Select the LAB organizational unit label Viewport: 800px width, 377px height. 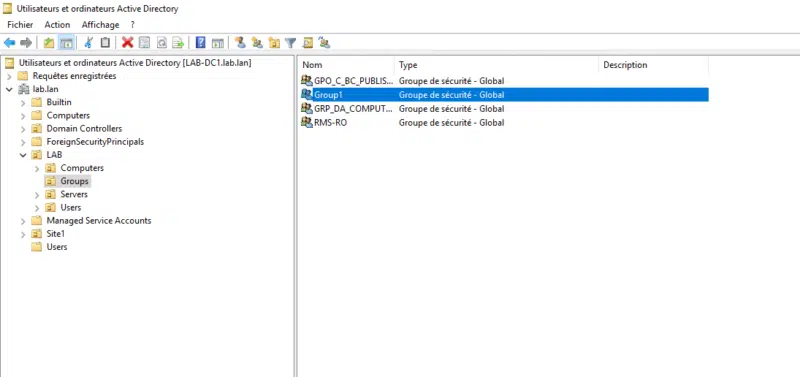[x=54, y=155]
